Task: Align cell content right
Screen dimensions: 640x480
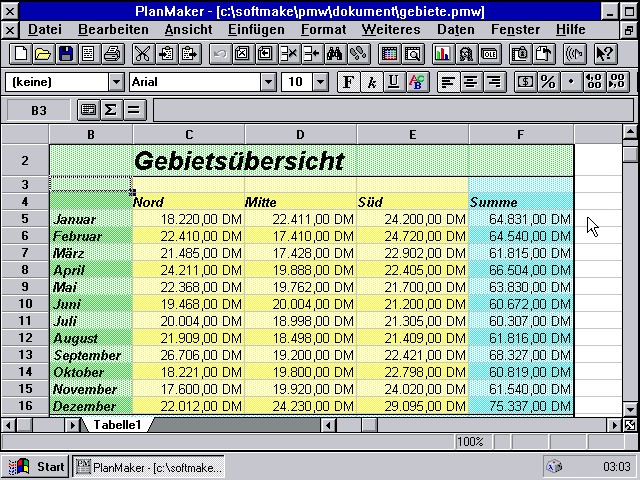Action: (494, 82)
